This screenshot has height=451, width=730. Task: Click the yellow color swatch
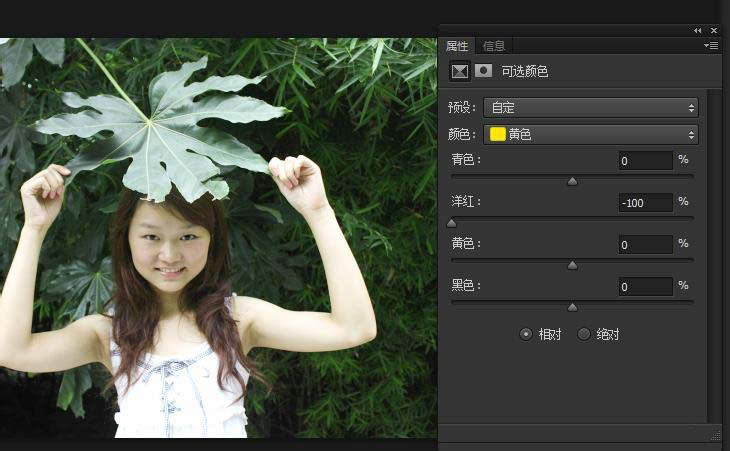498,135
